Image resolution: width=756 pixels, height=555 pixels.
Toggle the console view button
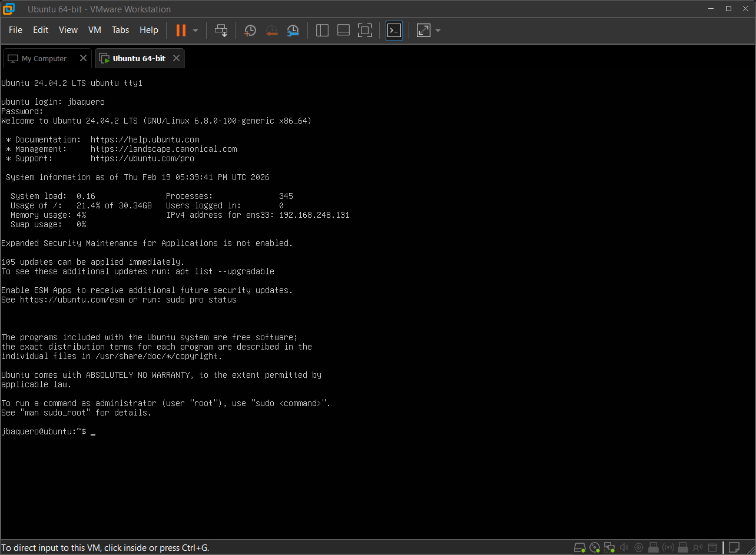tap(394, 30)
